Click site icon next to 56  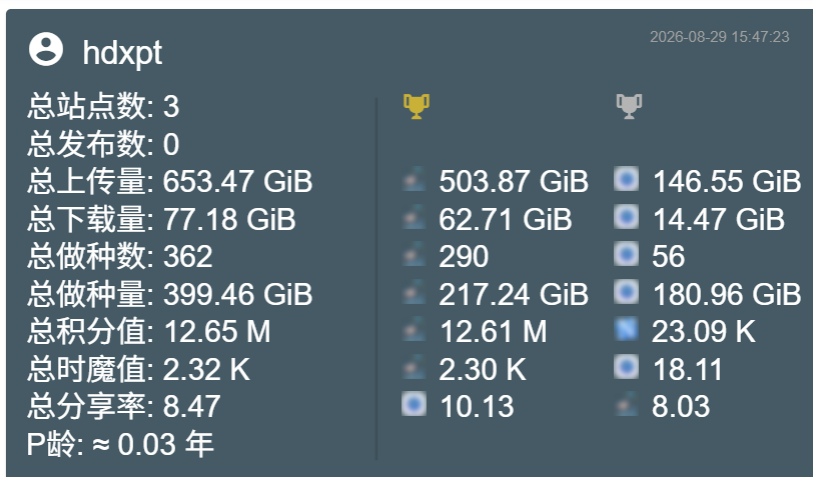(x=626, y=255)
